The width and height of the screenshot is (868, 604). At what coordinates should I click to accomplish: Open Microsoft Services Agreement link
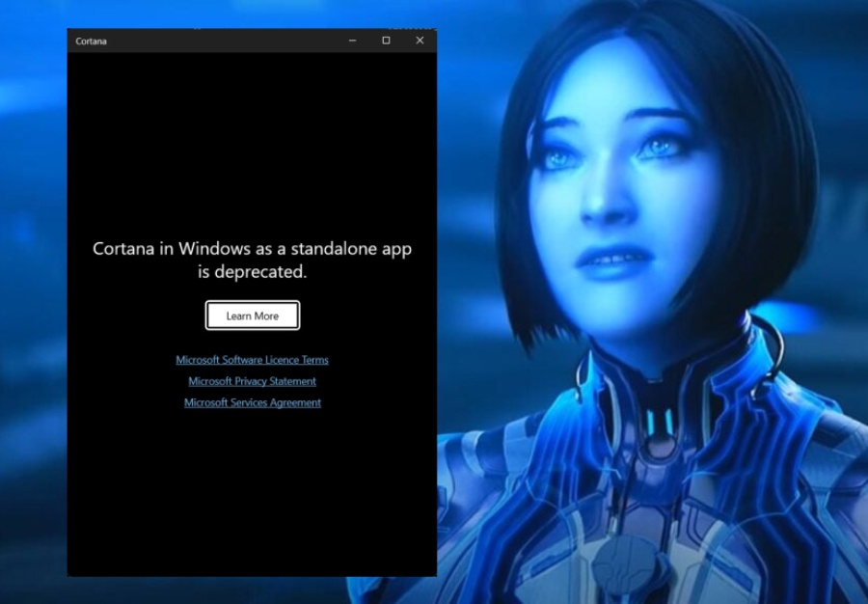point(253,402)
